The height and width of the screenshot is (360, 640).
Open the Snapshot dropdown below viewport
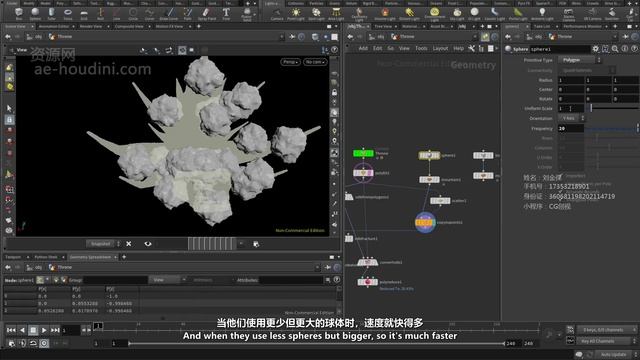tap(103, 244)
